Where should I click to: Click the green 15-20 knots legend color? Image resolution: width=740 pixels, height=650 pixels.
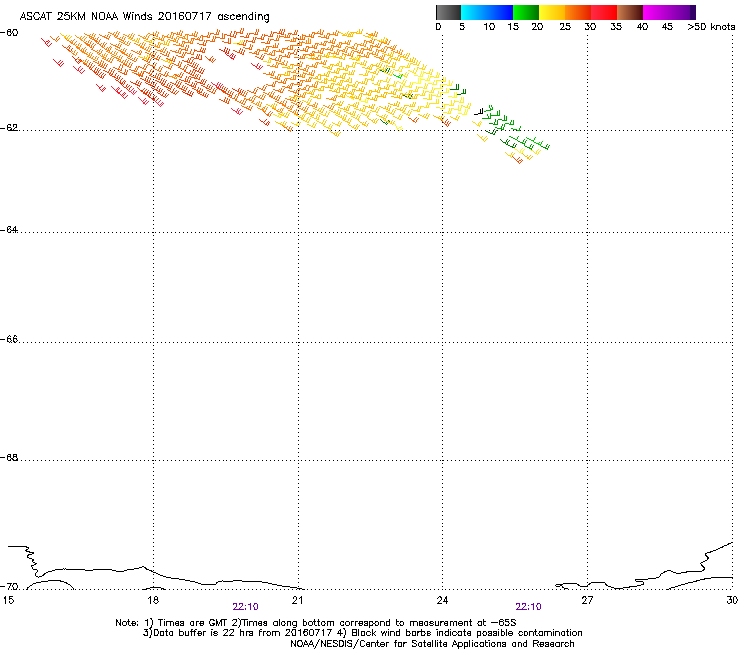(x=526, y=12)
